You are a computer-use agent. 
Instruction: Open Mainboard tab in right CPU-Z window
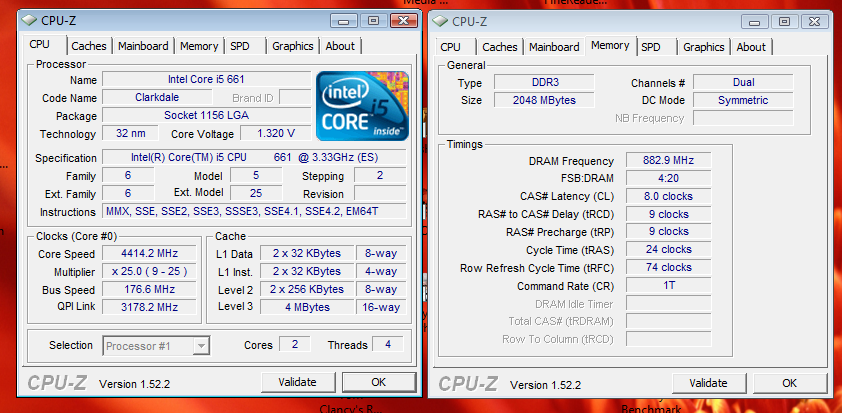pos(554,47)
